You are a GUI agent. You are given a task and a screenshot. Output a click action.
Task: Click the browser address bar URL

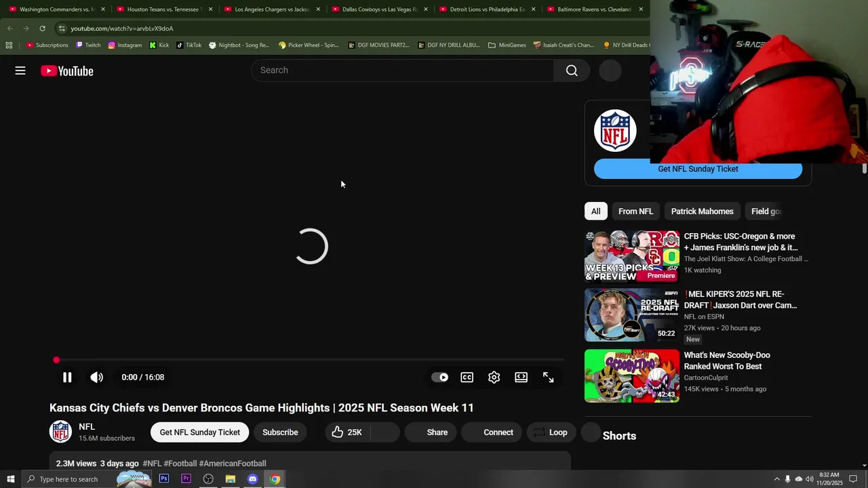pyautogui.click(x=122, y=28)
